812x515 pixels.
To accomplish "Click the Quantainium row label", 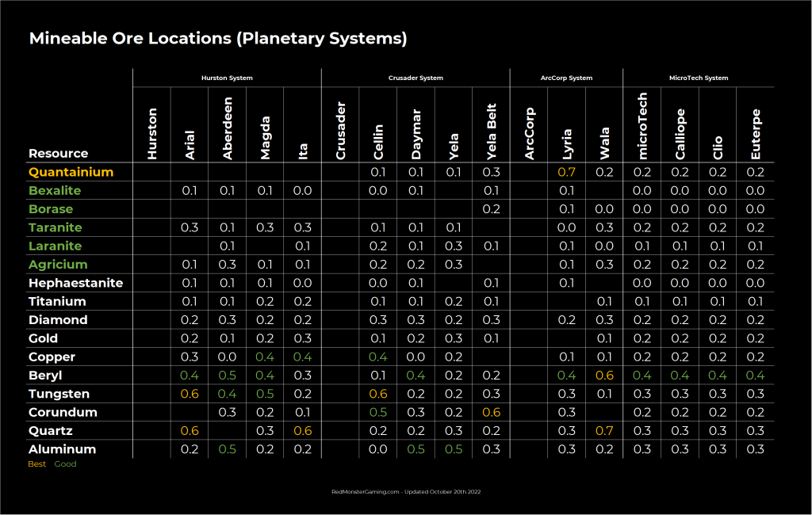I will coord(71,172).
